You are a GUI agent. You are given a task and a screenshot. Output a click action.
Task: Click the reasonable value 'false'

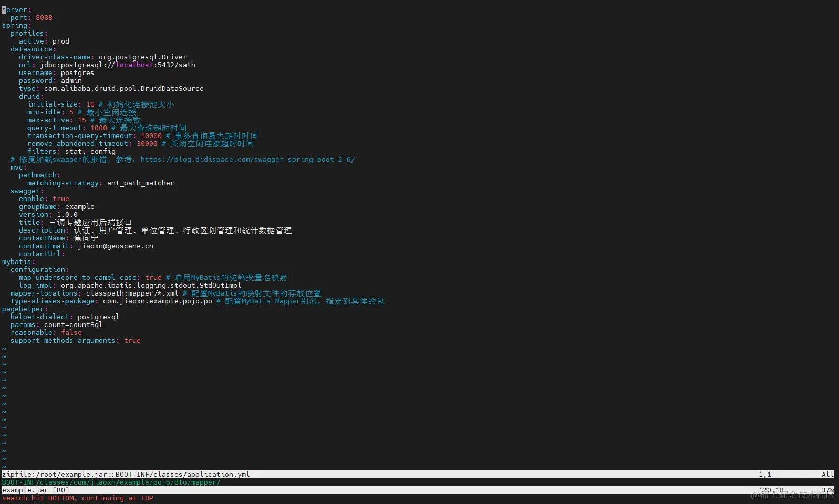click(71, 333)
